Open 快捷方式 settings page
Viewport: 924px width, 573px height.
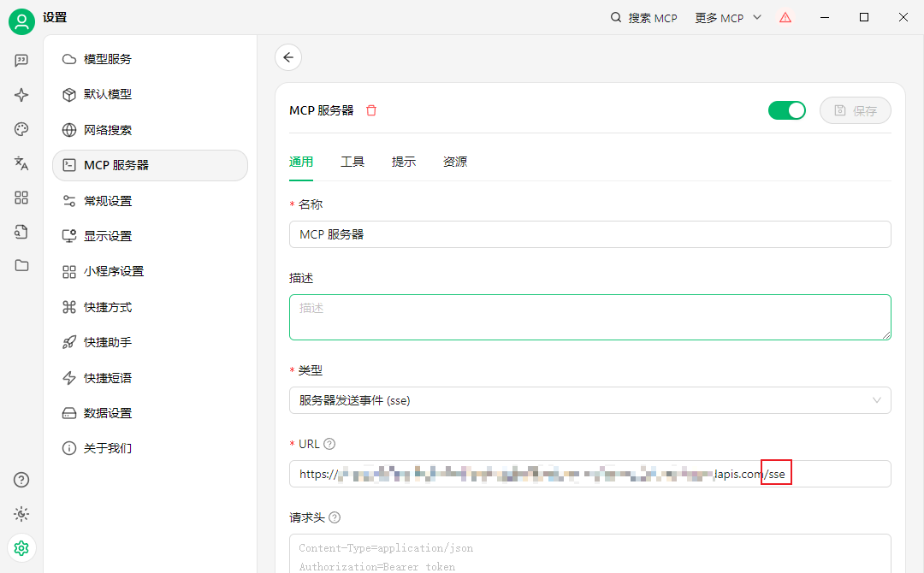151,307
